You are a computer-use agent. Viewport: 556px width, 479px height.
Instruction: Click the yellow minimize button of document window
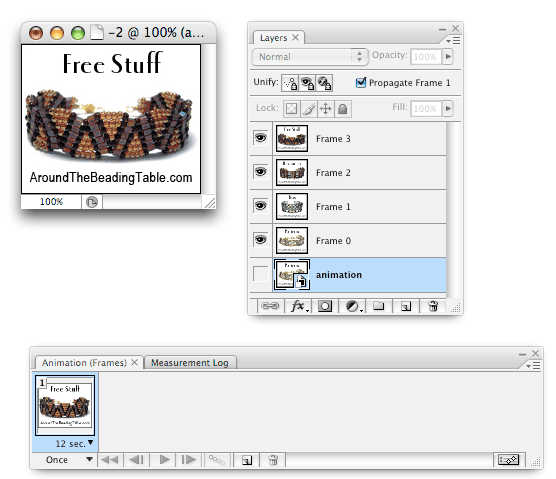click(x=57, y=33)
